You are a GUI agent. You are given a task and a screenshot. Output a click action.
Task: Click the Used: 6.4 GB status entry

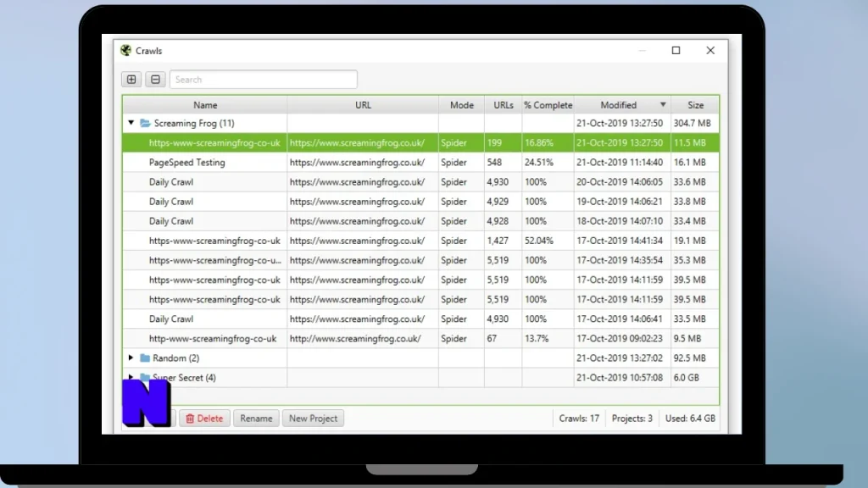(690, 419)
